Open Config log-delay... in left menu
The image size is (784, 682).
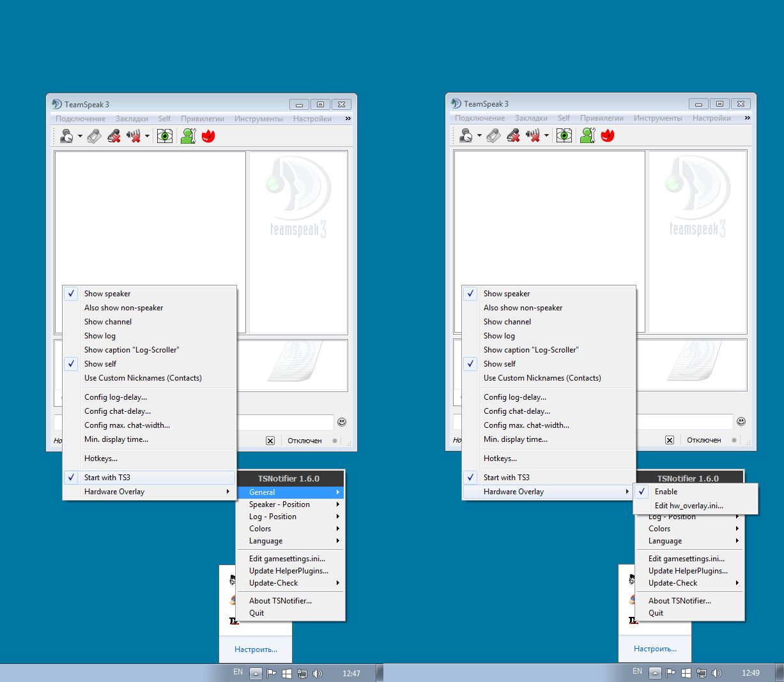(x=150, y=397)
